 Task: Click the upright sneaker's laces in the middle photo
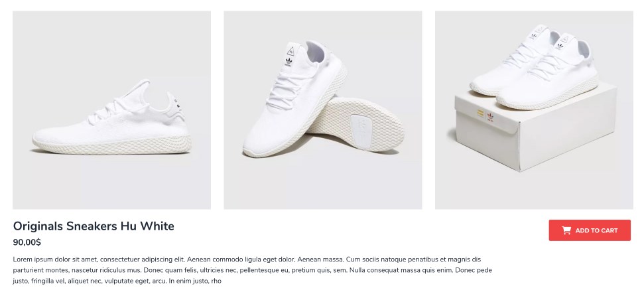tap(287, 88)
